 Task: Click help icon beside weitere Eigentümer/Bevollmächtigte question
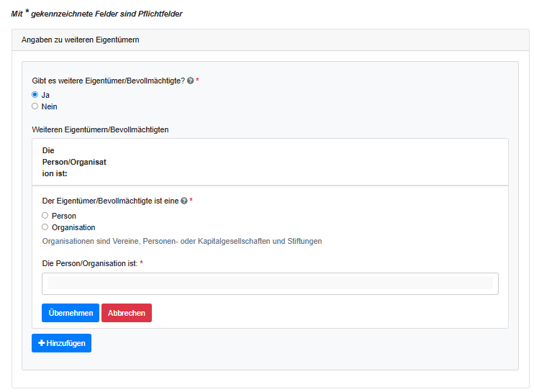[x=191, y=81]
